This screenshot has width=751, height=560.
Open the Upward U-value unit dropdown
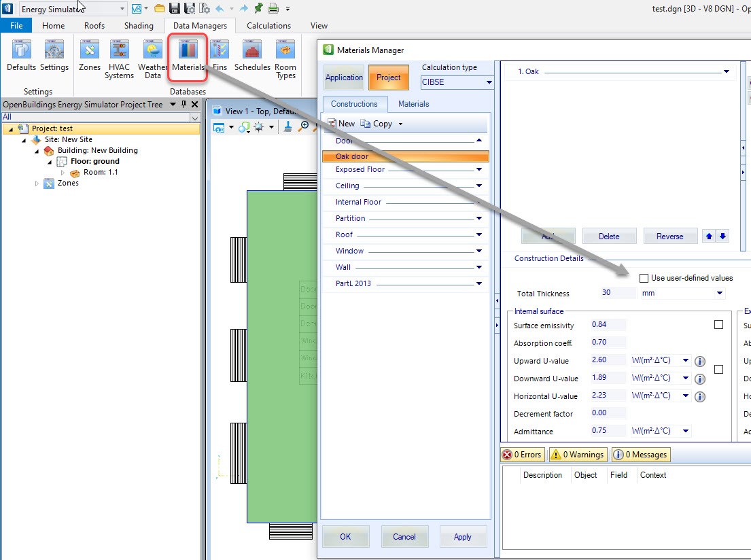[x=685, y=360]
